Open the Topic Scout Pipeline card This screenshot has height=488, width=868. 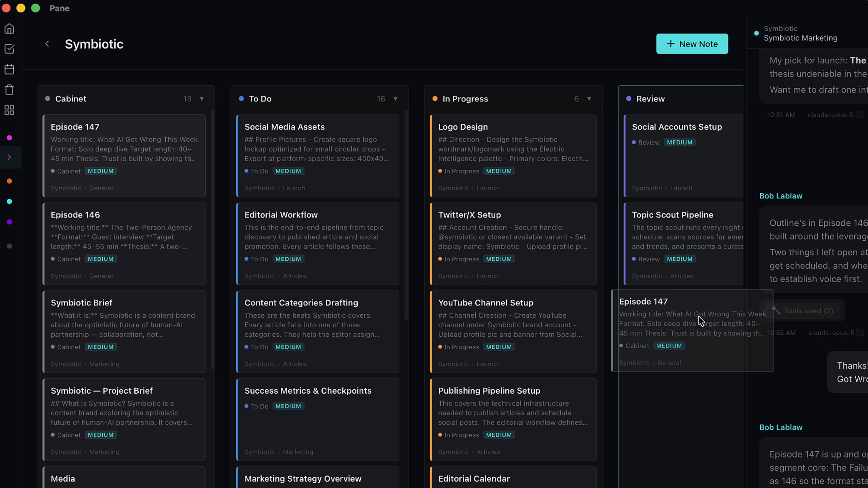click(x=684, y=244)
